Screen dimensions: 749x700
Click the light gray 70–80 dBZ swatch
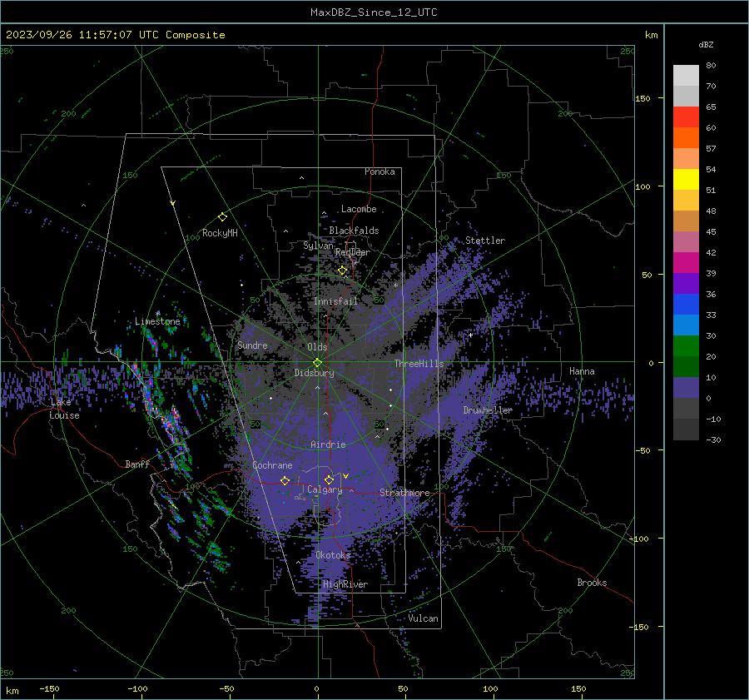(686, 75)
